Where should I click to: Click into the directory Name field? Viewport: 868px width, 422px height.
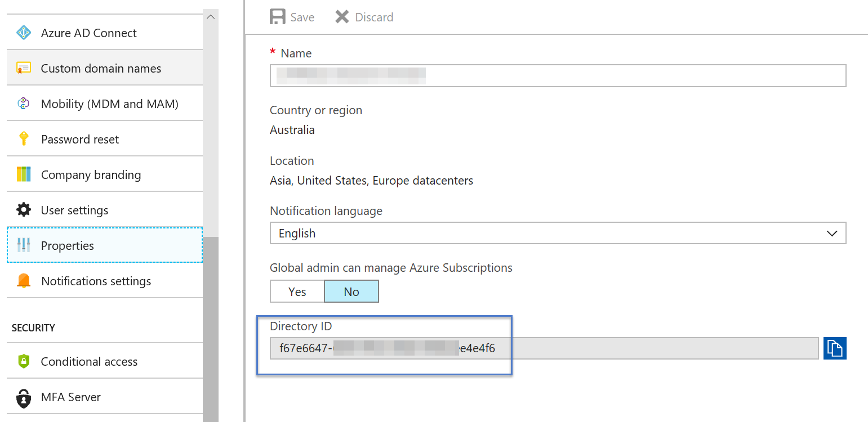click(x=558, y=75)
